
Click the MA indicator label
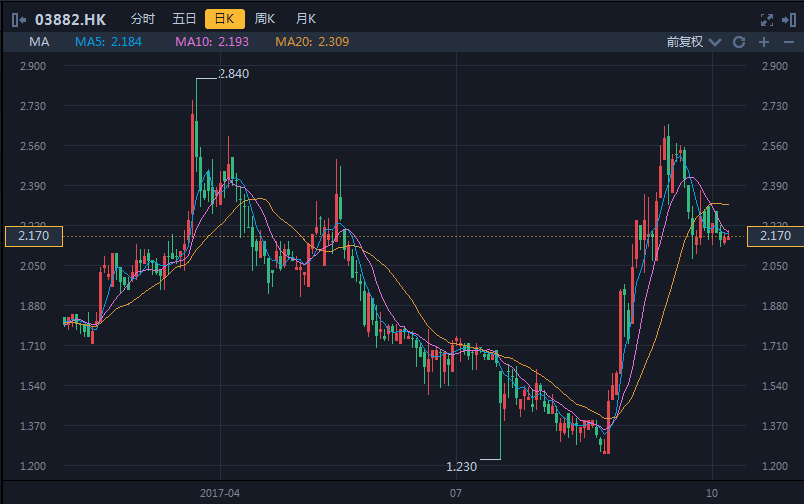tap(39, 42)
